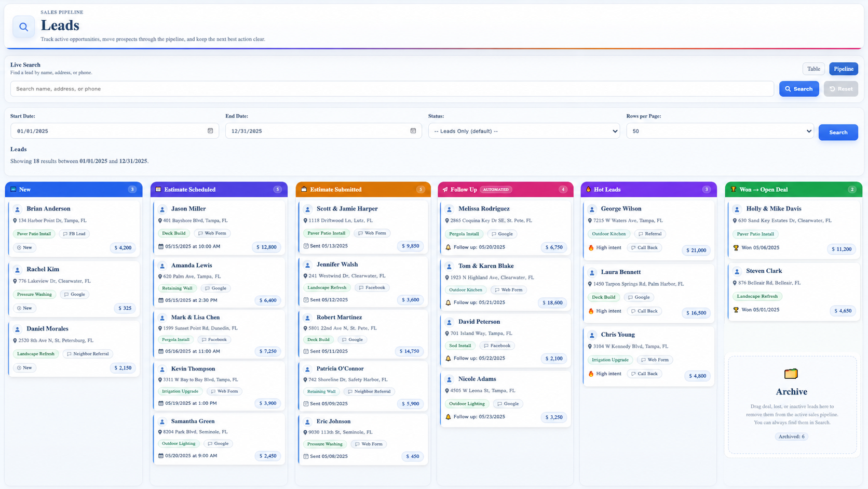Click the date filter Search button
Screen dimensions: 868x489
[x=838, y=133]
